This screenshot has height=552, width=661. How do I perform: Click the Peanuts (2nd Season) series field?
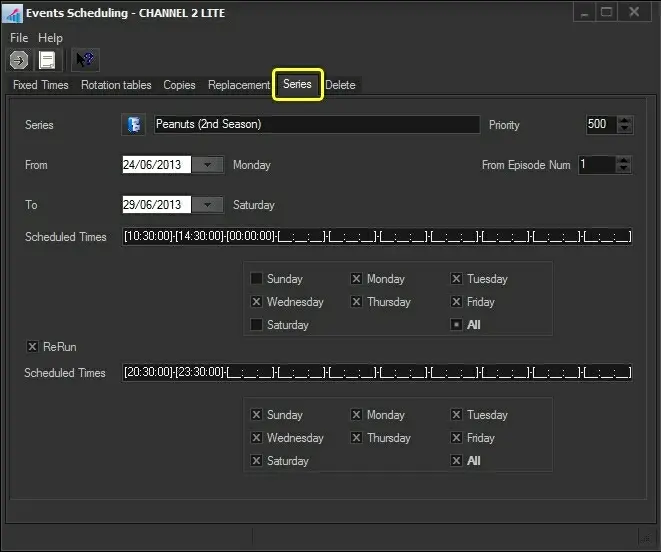pos(316,125)
